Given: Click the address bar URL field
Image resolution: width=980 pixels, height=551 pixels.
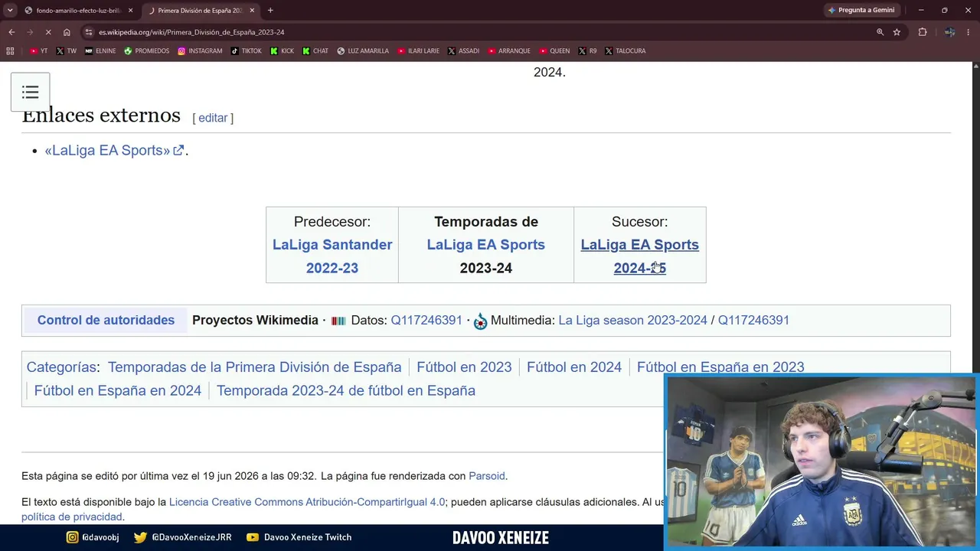Looking at the screenshot, I should pyautogui.click(x=482, y=32).
